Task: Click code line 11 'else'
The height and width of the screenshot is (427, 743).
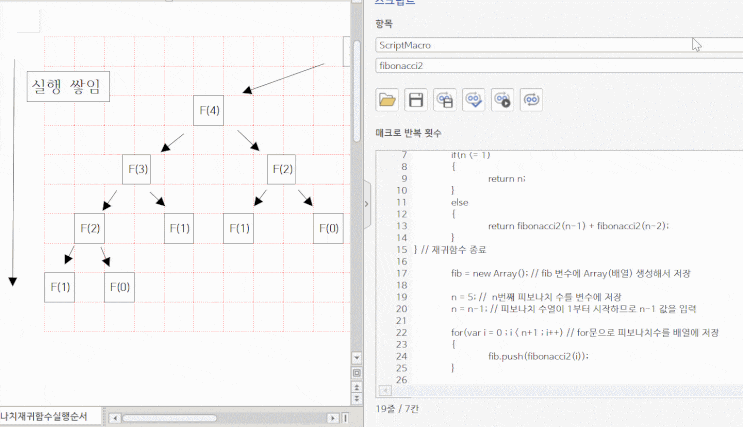Action: (x=460, y=202)
